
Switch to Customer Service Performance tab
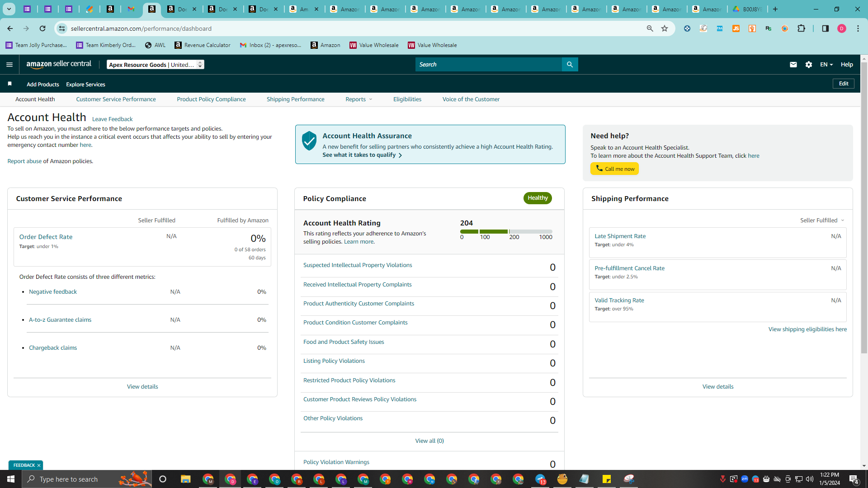pos(116,99)
